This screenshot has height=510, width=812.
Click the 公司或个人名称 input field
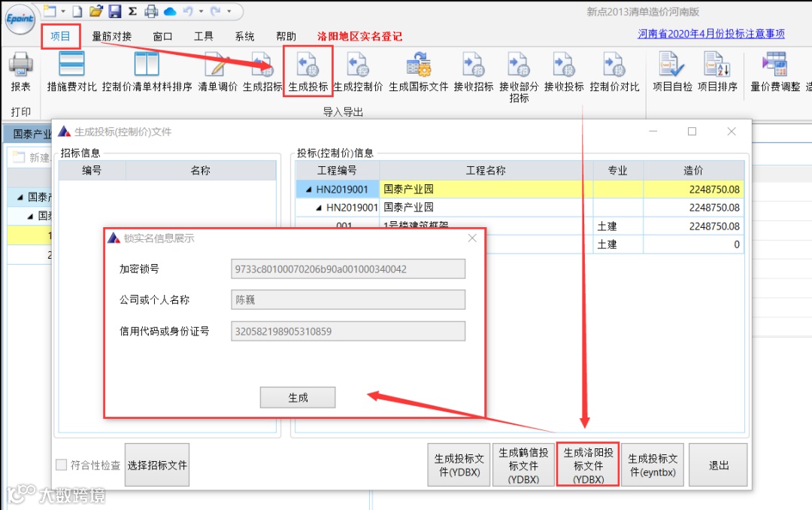click(x=348, y=299)
